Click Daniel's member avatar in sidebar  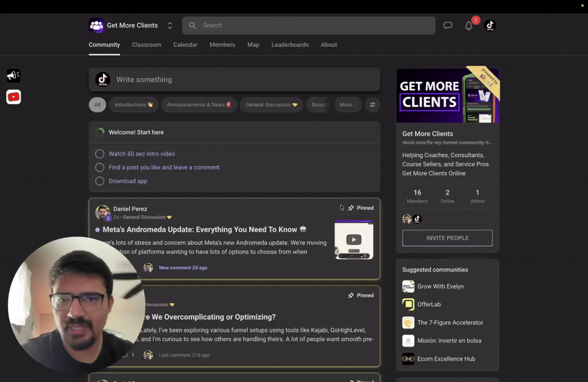[407, 219]
